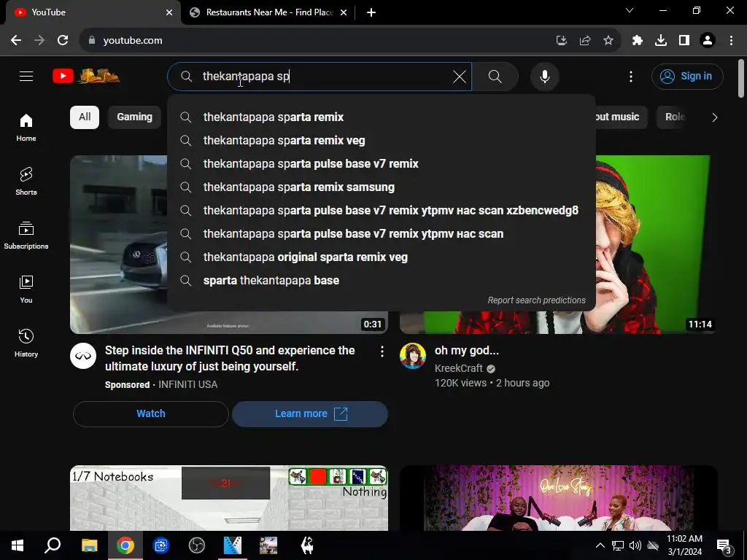Open the You section

click(26, 289)
